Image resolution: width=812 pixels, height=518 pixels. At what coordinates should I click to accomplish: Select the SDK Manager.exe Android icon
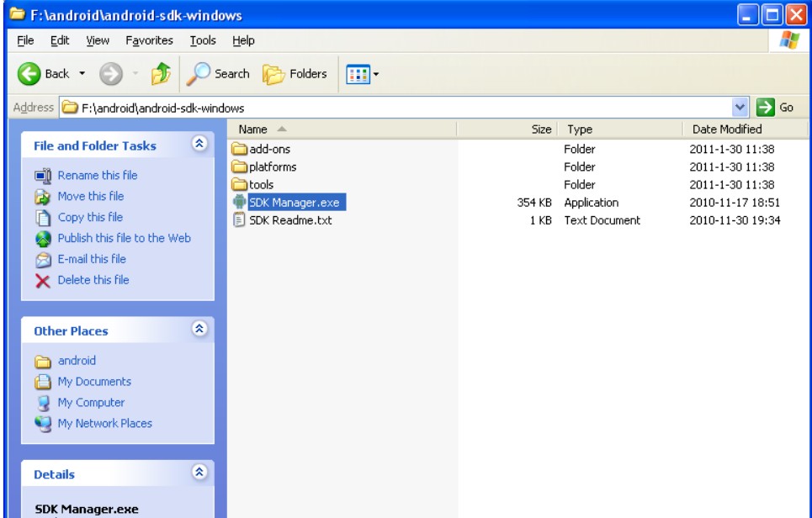pyautogui.click(x=239, y=203)
